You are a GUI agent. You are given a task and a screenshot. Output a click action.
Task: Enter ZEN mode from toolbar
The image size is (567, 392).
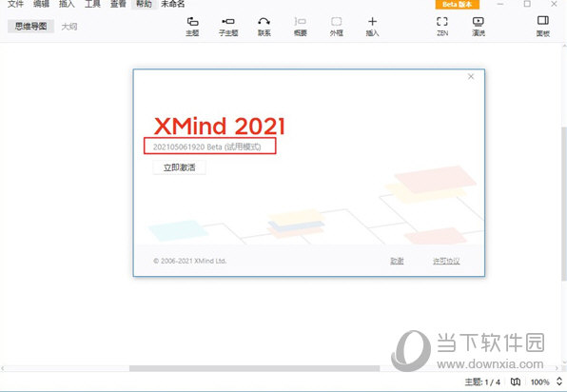point(442,26)
